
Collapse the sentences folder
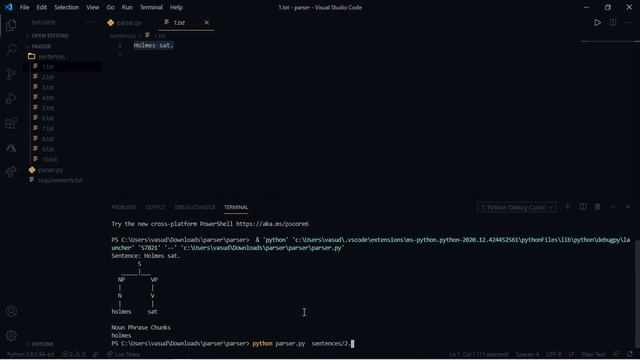tap(51, 57)
